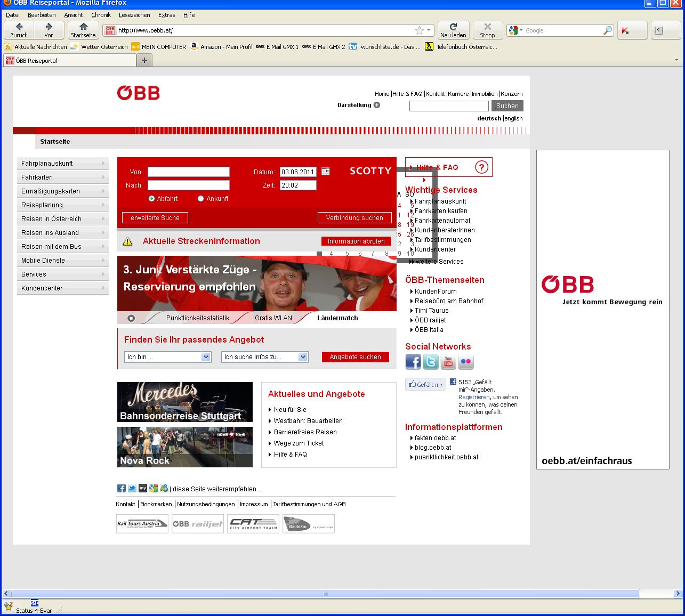The image size is (685, 616).
Task: Click the Rail Tours Austria logo
Action: tap(142, 524)
